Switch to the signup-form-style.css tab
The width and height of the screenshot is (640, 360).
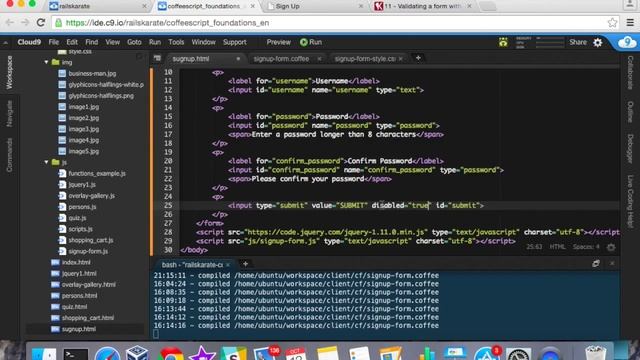365,59
